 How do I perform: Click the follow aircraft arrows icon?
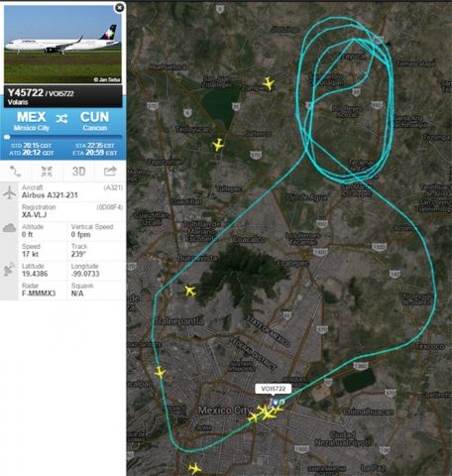[47, 172]
